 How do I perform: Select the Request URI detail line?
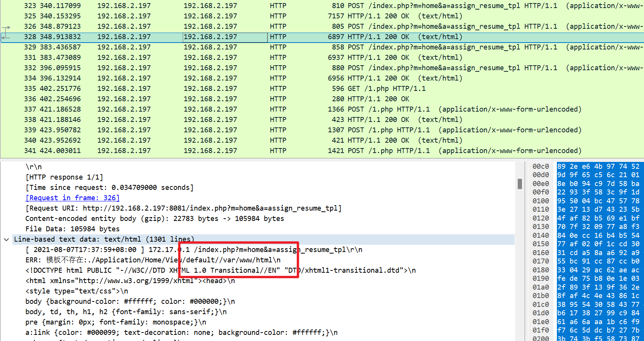[183, 208]
